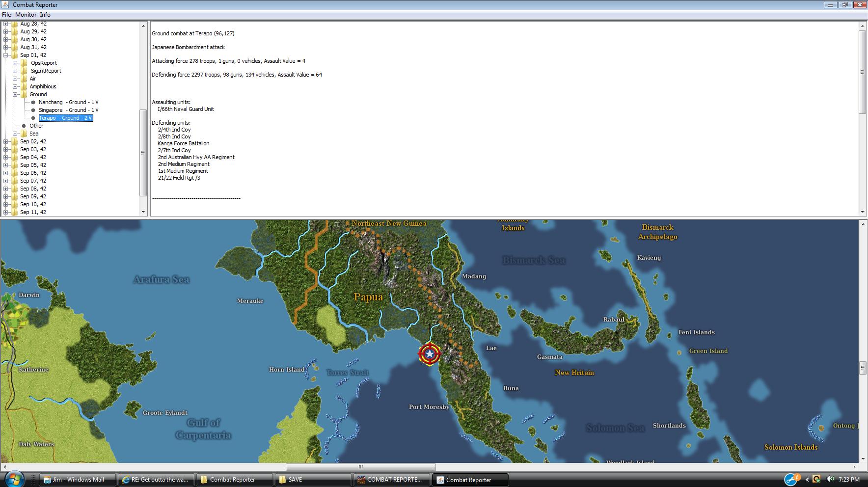
Task: Click the taskbar clock showing 7:23 PM
Action: (849, 479)
